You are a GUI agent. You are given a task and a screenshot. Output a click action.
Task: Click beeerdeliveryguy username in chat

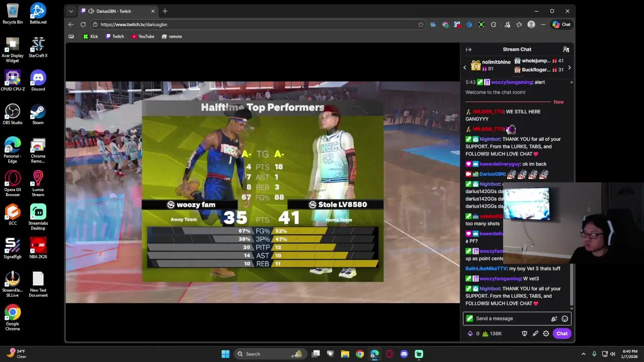pyautogui.click(x=500, y=164)
